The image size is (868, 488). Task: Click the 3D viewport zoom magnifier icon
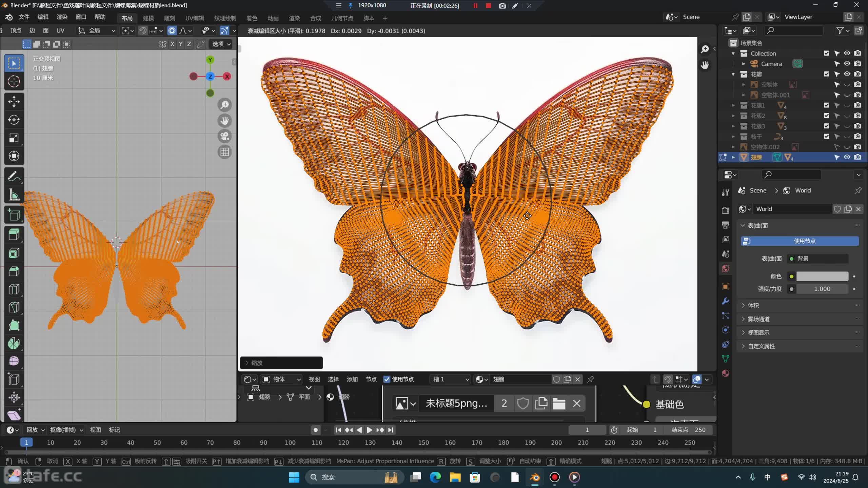click(224, 105)
